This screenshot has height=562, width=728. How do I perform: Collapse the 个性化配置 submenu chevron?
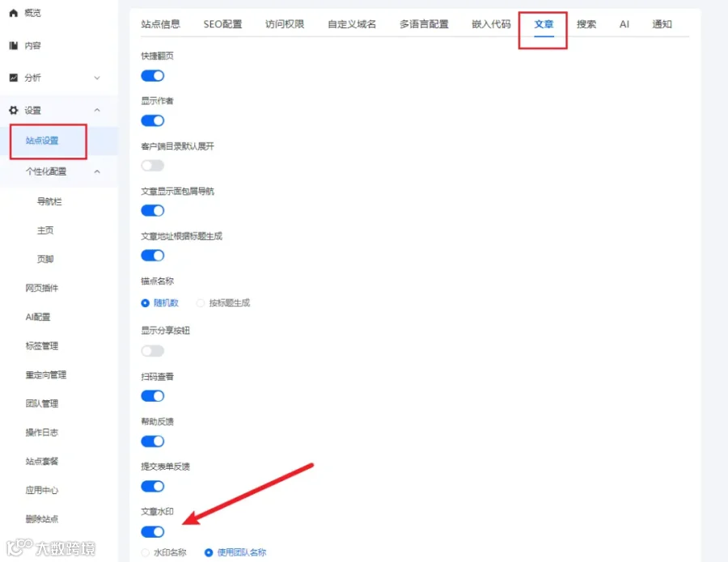tap(97, 171)
